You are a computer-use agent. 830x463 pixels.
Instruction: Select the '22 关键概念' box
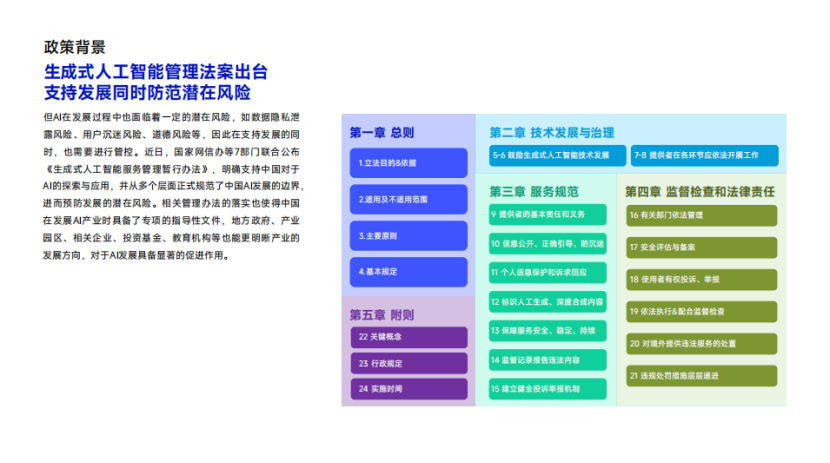pyautogui.click(x=409, y=337)
